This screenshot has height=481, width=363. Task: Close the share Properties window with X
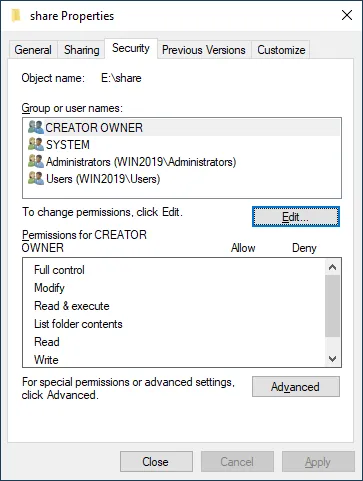[x=347, y=15]
